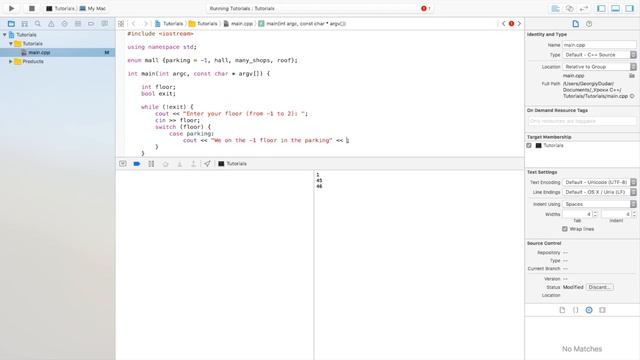Click the Tutorials project breadcrumb in jump bar
The width and height of the screenshot is (640, 360).
pos(169,24)
